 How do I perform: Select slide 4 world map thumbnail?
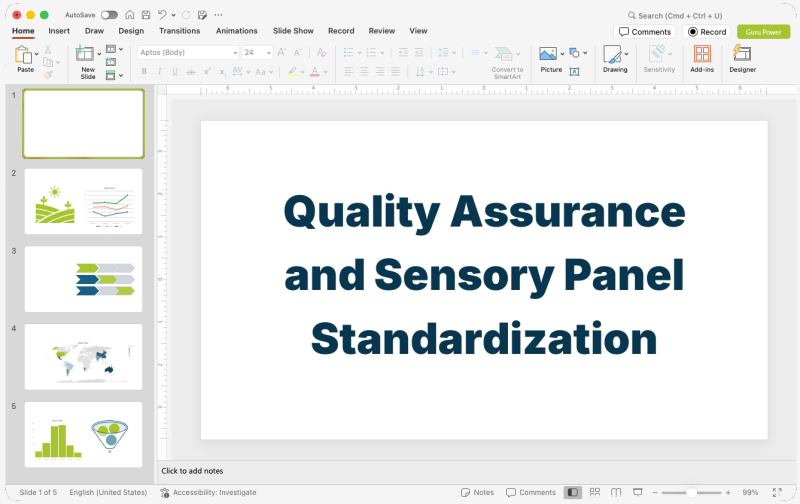pos(83,357)
